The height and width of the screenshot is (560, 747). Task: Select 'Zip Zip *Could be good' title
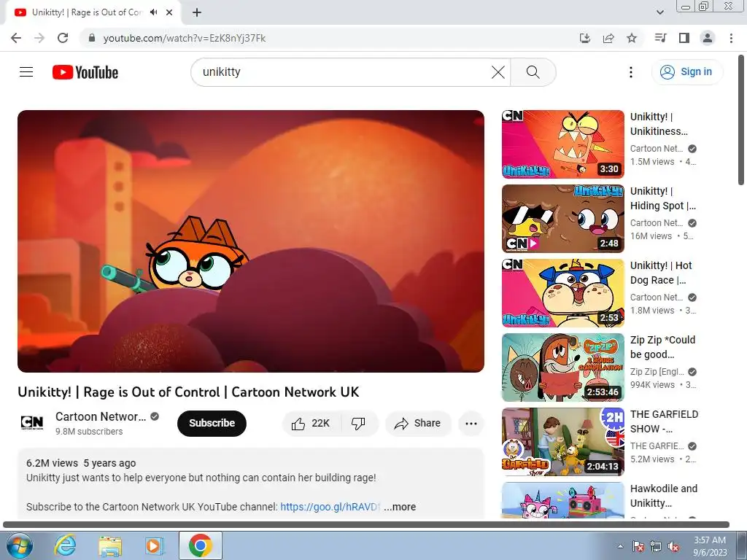[x=662, y=346]
